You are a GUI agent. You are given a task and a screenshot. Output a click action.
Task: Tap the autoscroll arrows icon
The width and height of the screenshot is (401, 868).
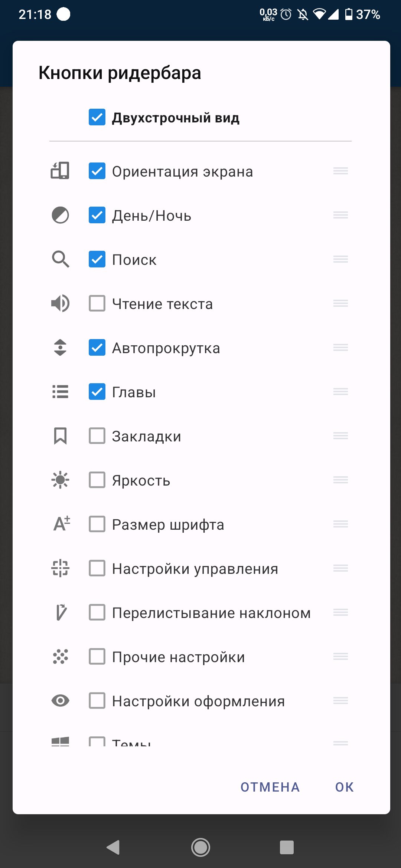coord(60,348)
